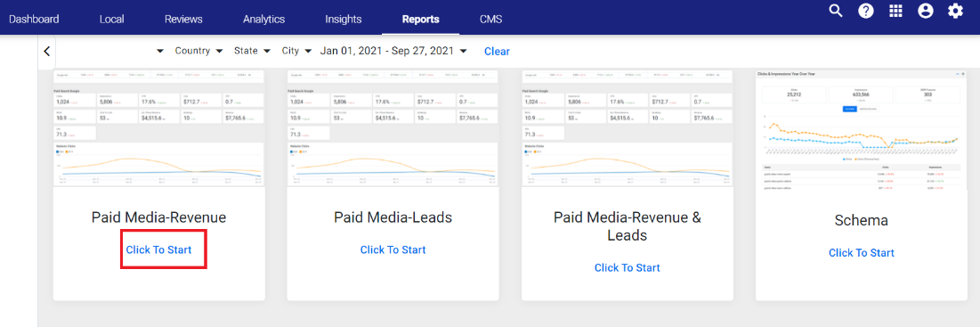This screenshot has width=980, height=327.
Task: Open the help question mark icon
Action: coord(866,12)
